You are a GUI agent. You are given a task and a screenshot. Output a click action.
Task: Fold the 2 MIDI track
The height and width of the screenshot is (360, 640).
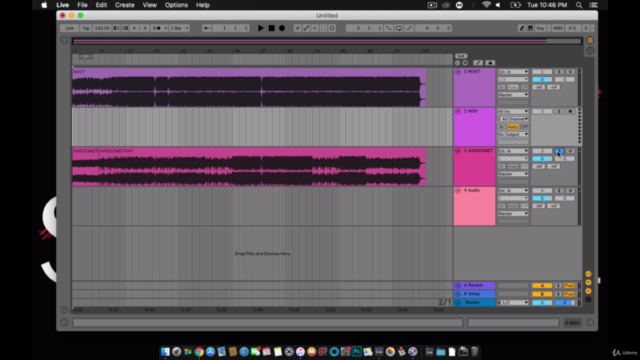[x=458, y=111]
